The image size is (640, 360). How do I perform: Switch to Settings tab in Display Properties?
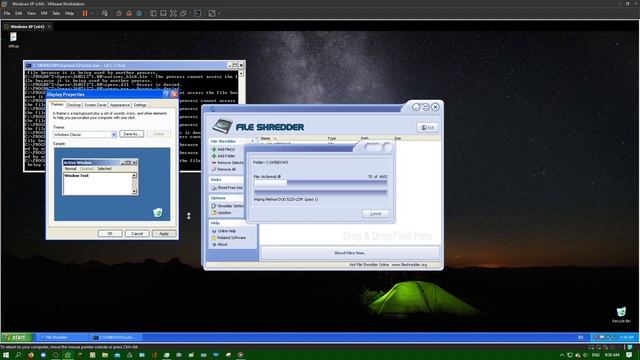coord(140,105)
